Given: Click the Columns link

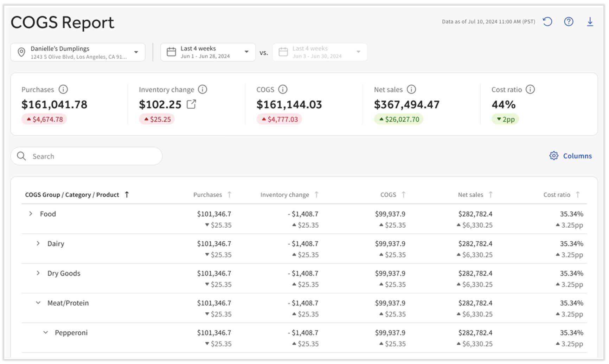Looking at the screenshot, I should [578, 156].
